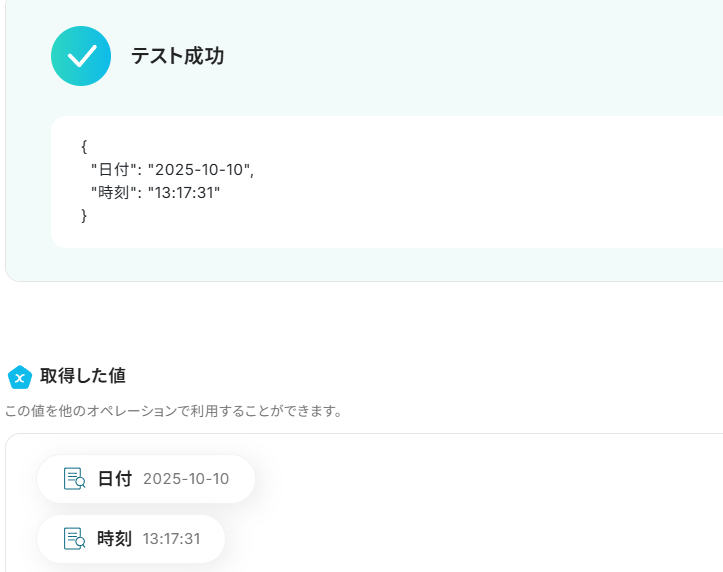This screenshot has width=723, height=572.
Task: Select the bold 時刻 label in the chip
Action: (114, 539)
